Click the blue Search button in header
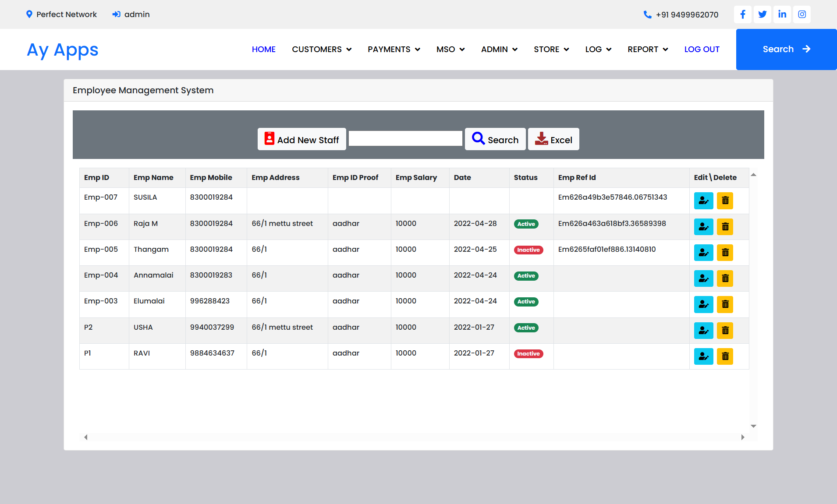This screenshot has height=504, width=837. [x=786, y=49]
